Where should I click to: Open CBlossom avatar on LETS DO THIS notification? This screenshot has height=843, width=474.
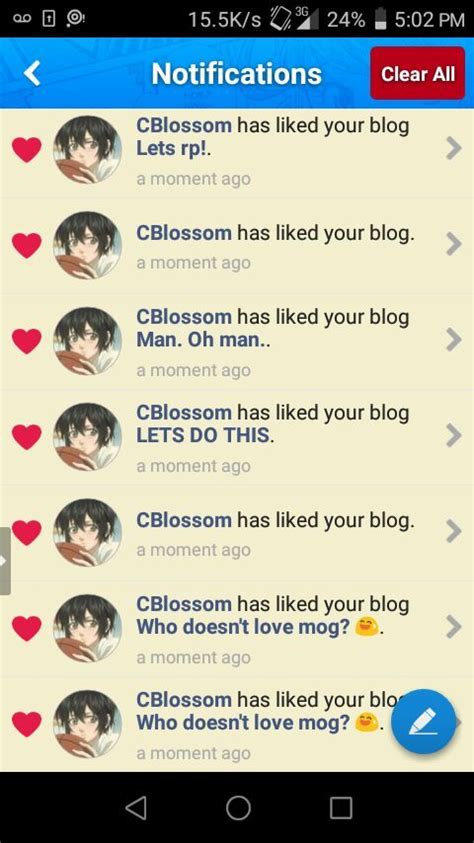coord(88,437)
